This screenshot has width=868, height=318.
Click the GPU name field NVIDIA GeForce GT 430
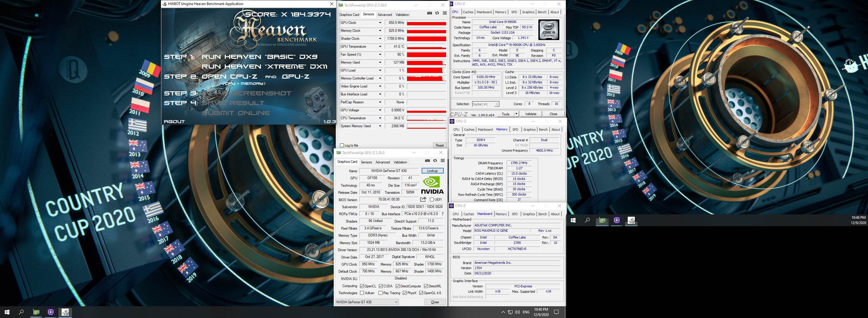[389, 170]
